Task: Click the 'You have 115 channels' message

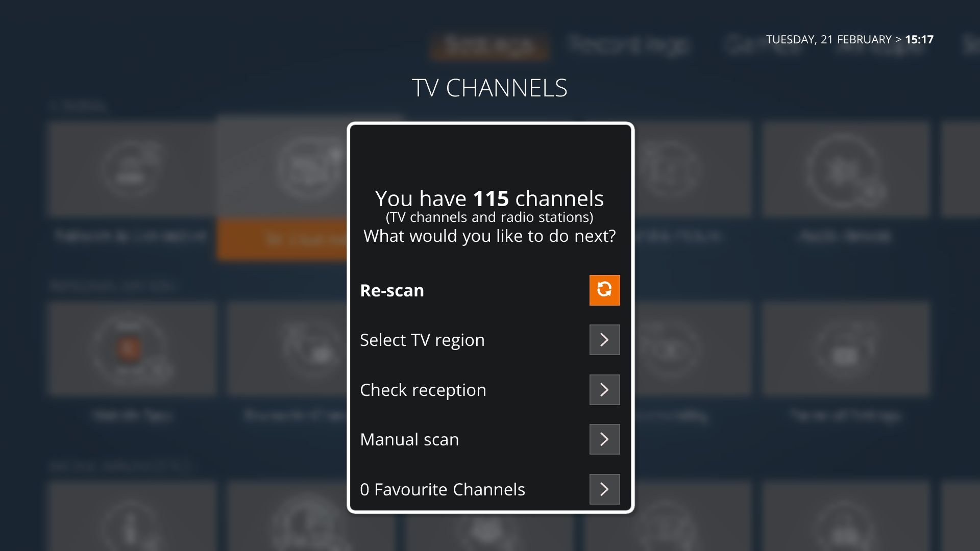Action: [489, 198]
